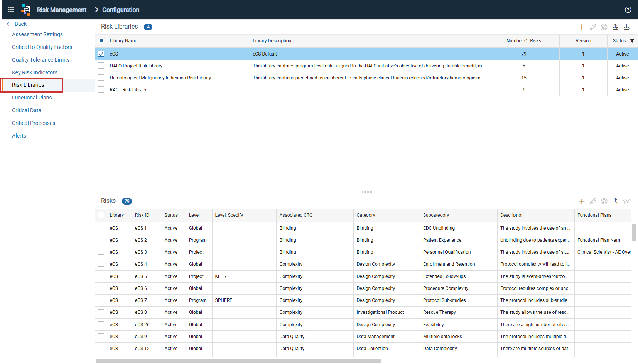Image resolution: width=638 pixels, height=364 pixels.
Task: Uncheck the eCS library row checkbox
Action: coord(101,54)
